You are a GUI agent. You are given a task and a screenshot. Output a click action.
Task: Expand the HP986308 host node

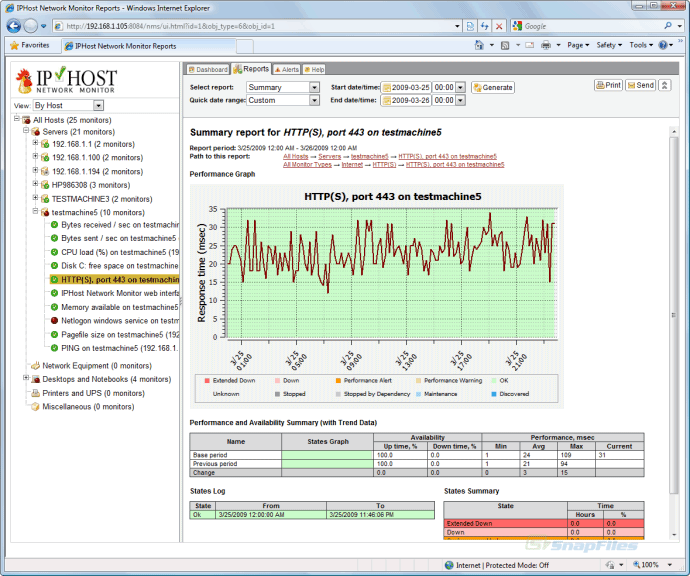click(35, 185)
